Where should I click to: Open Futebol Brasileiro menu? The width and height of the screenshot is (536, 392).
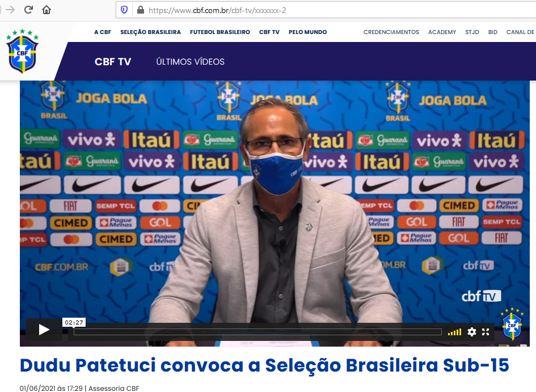coord(220,32)
